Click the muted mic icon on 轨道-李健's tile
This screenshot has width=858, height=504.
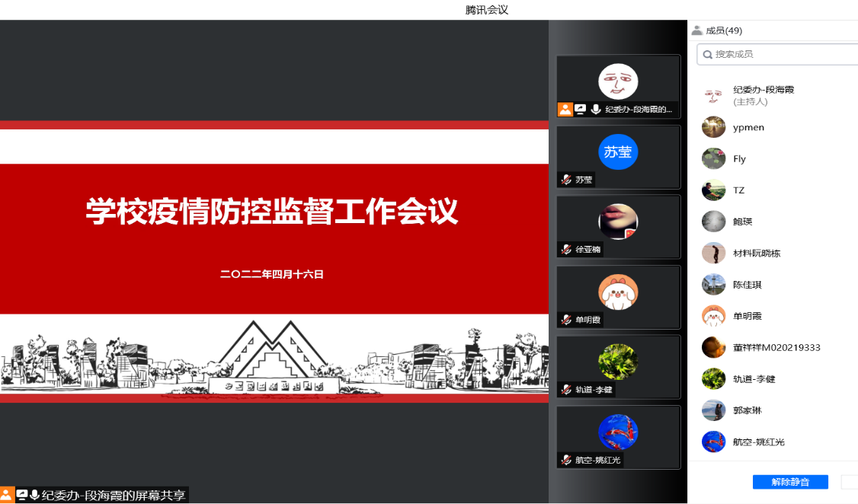566,390
